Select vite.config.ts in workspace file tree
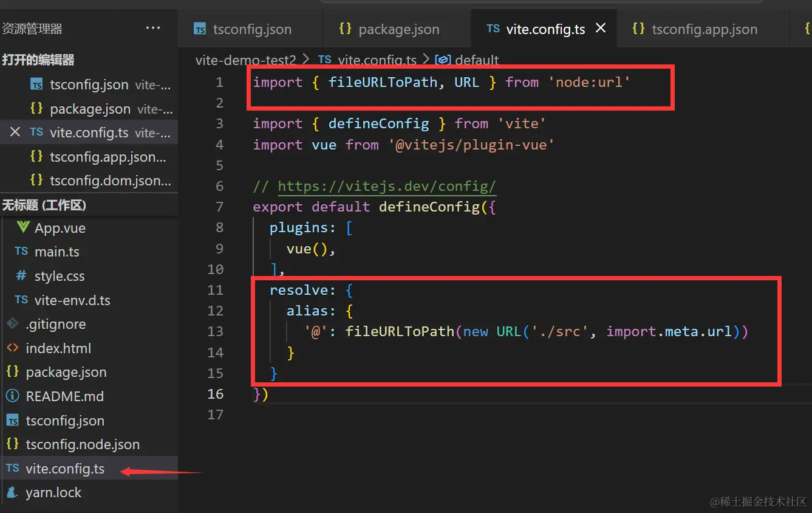 [89, 469]
